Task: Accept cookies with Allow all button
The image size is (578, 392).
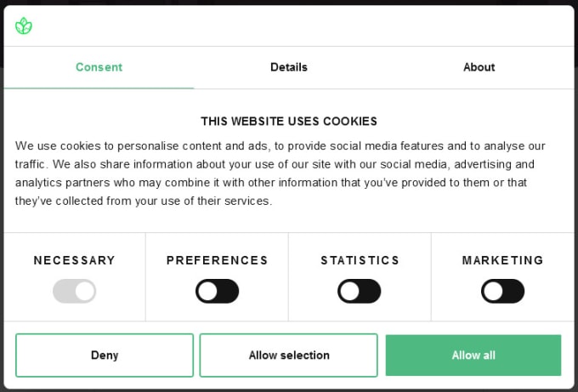Action: tap(473, 355)
